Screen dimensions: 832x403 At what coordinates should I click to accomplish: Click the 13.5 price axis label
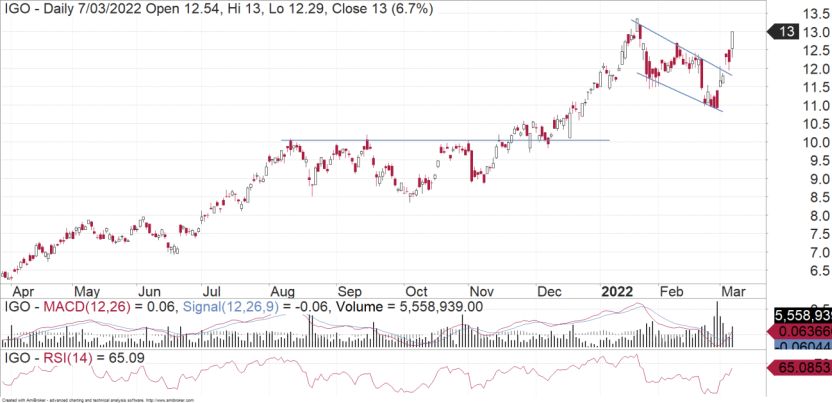coord(816,13)
